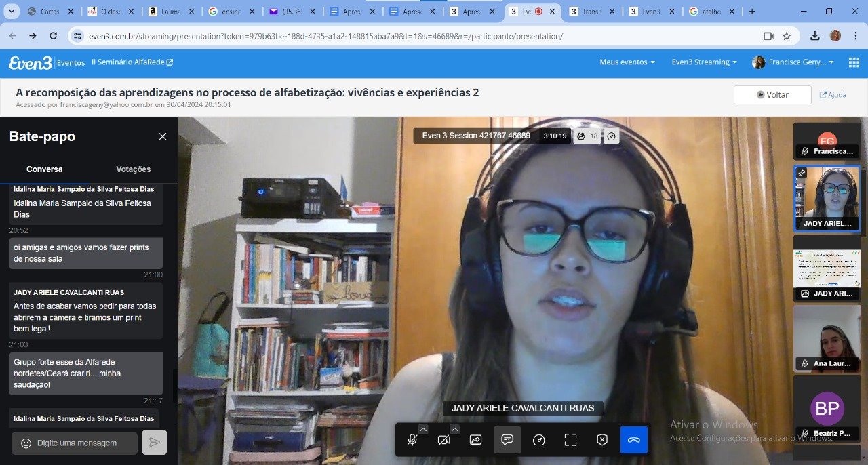Bookmark this page with star
Viewport: 868px width, 465px height.
pos(787,36)
